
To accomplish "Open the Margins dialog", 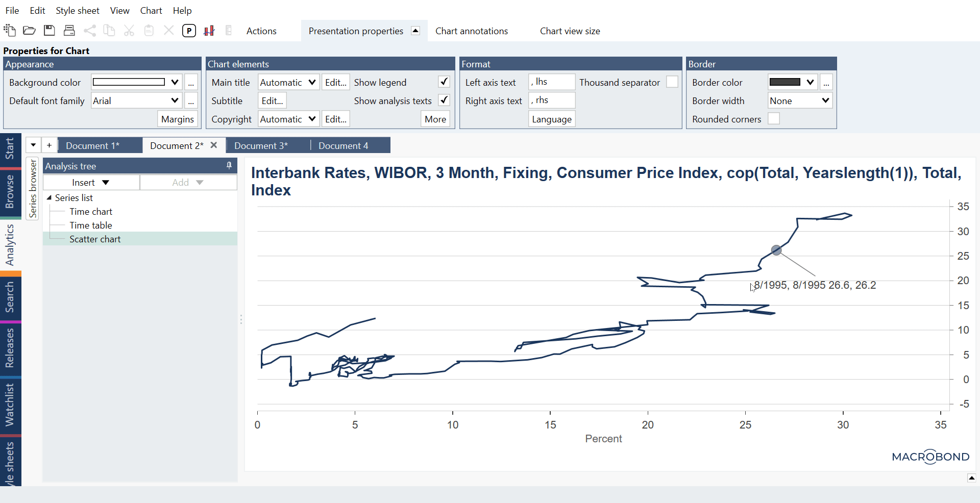I will [177, 119].
